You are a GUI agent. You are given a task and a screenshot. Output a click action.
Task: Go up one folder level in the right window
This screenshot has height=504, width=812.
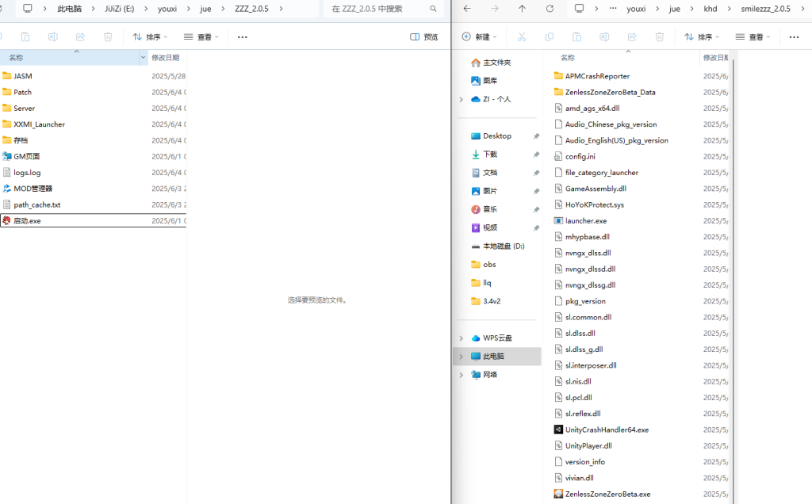click(521, 9)
